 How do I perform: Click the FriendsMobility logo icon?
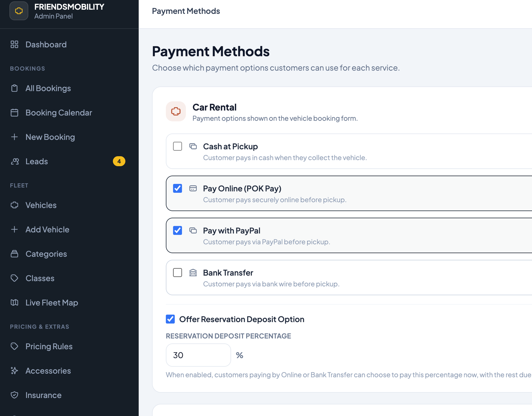coord(19,11)
